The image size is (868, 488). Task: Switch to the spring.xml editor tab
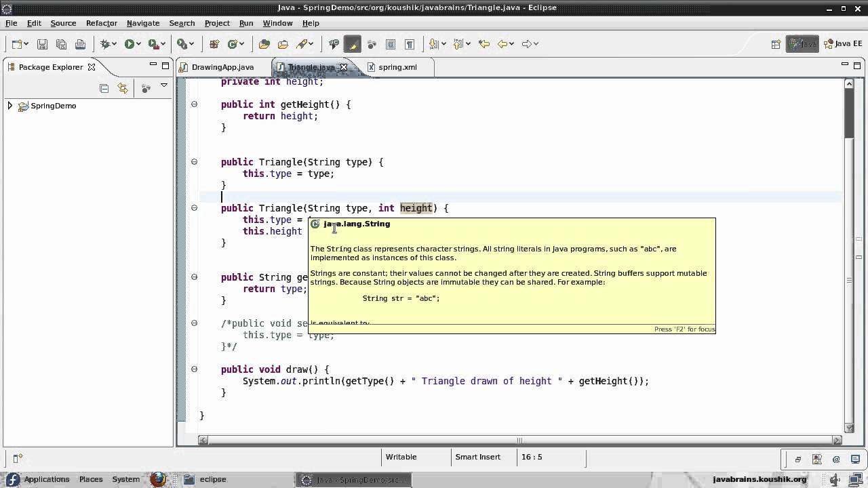click(x=397, y=67)
